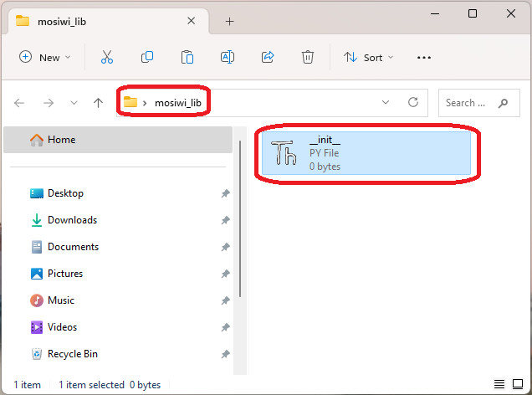This screenshot has width=532, height=395.
Task: Refresh the mosiwi_lib folder view
Action: [413, 102]
